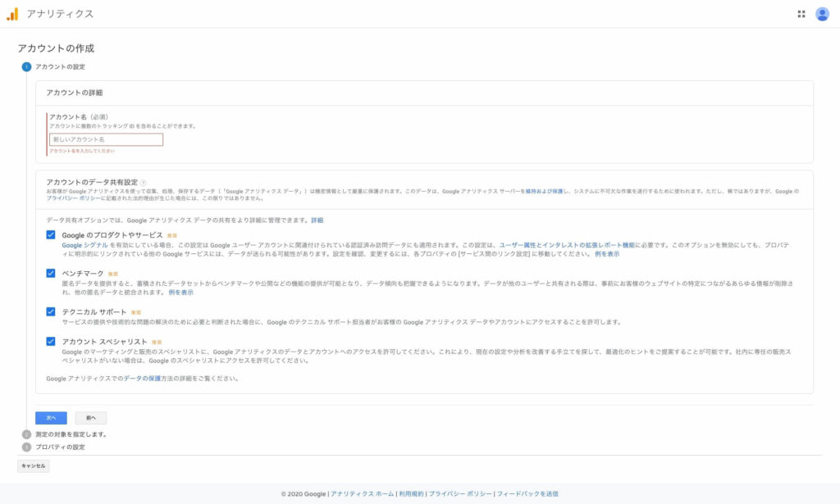Uncheck Google のプロダクトやサービス checkbox

[x=51, y=236]
